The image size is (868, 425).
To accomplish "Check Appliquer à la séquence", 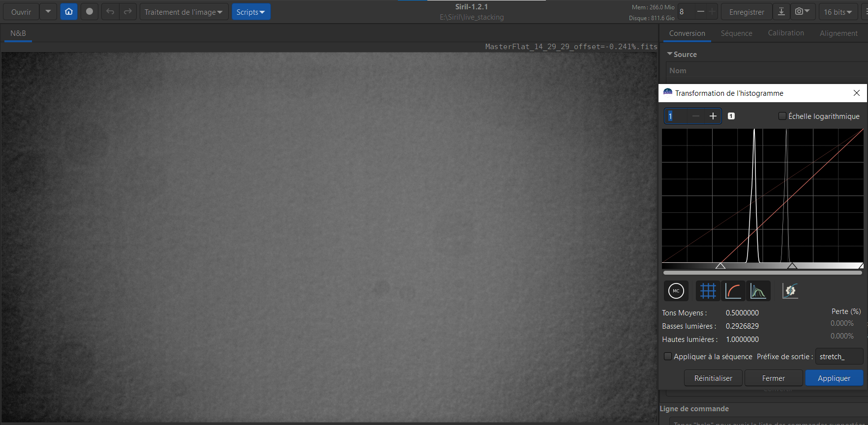I will 668,356.
